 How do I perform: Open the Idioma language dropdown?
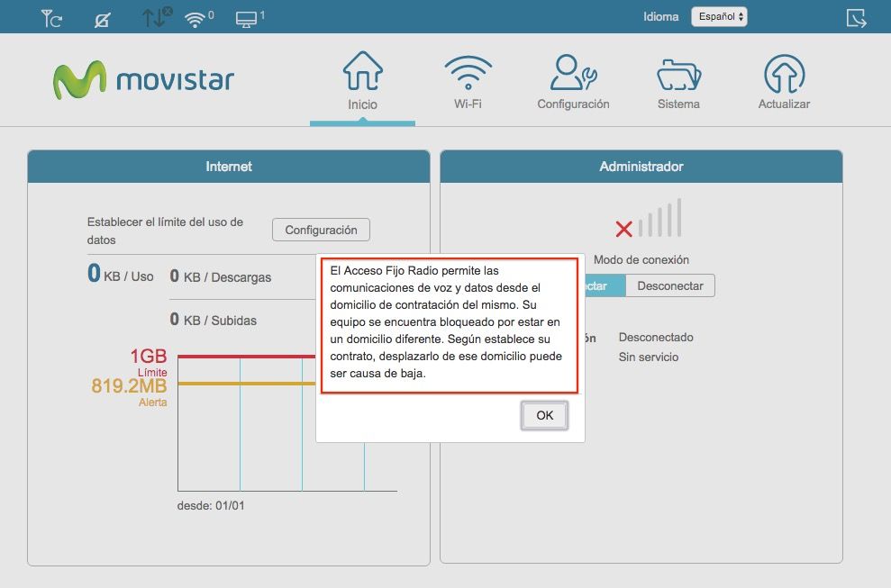tap(718, 17)
